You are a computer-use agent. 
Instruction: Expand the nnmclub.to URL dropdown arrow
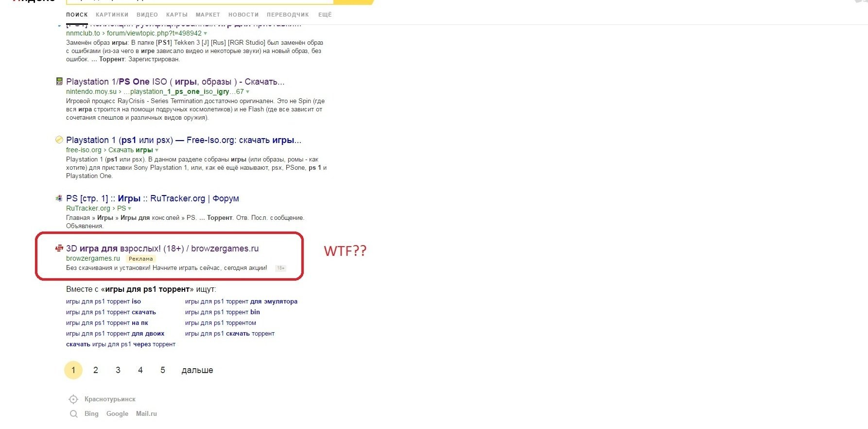click(206, 34)
